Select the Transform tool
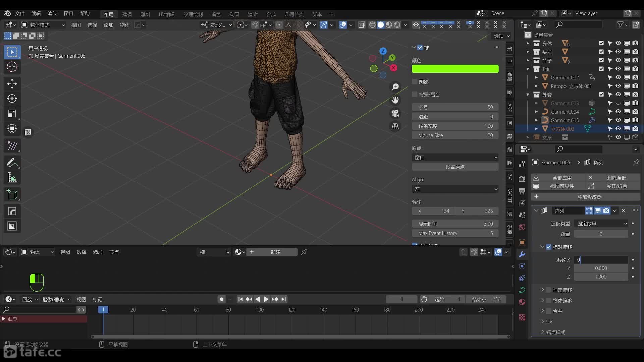The width and height of the screenshot is (644, 362). 12,128
